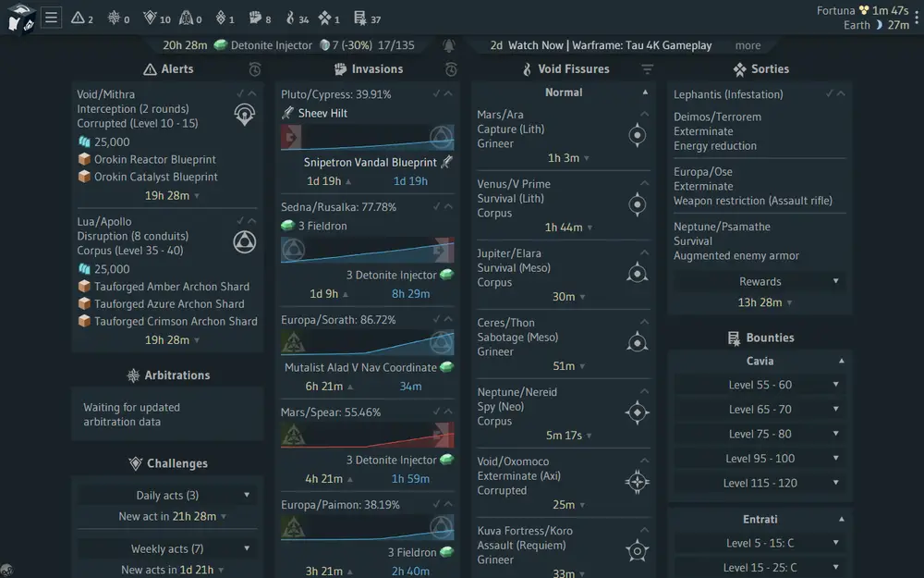Screen dimensions: 924x578
Task: Select the Invasions section header
Action: [369, 69]
